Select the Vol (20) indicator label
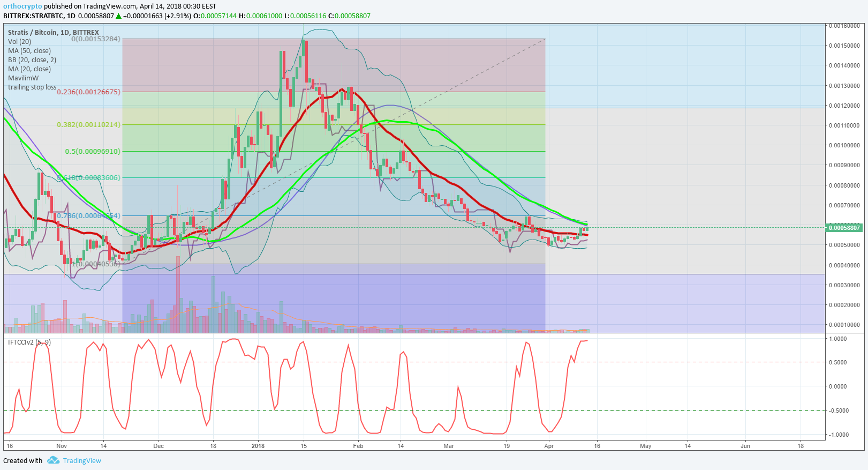 tap(20, 42)
